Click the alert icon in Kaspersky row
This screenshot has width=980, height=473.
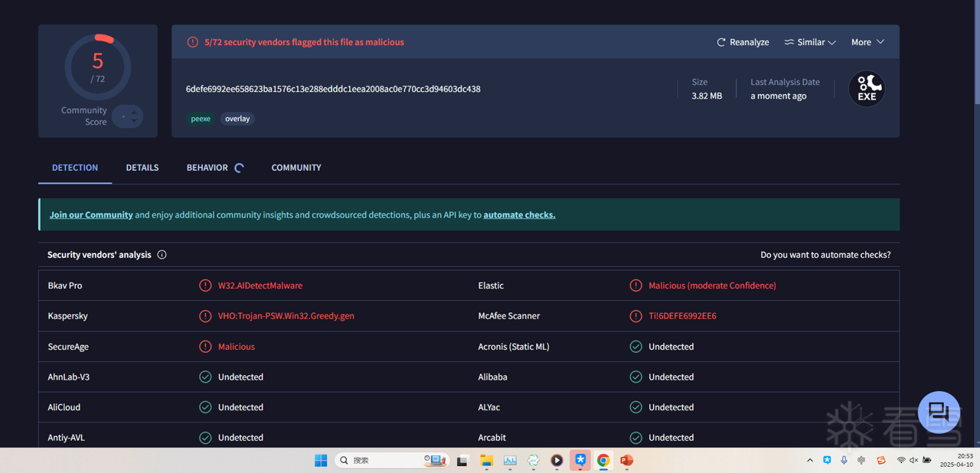click(x=205, y=316)
